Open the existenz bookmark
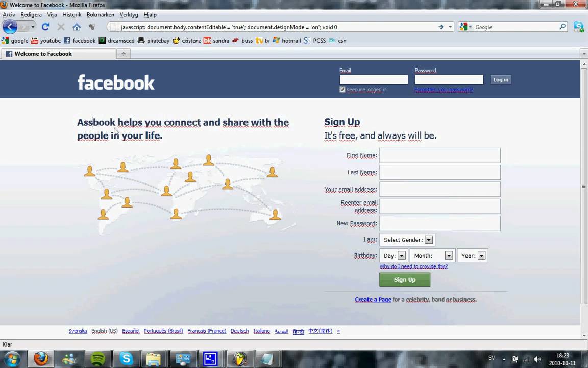This screenshot has width=588, height=368. [x=186, y=40]
